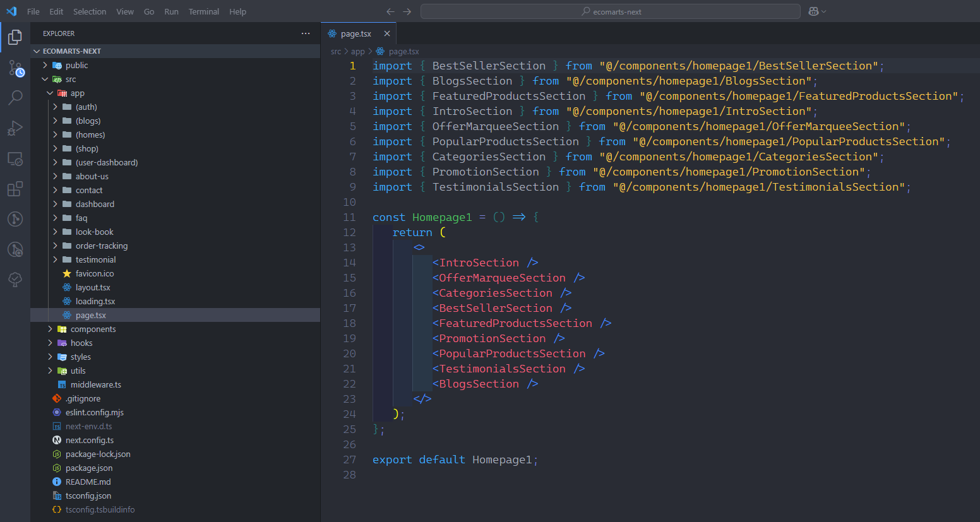Open Explorer's more actions ellipsis menu
980x522 pixels.
pyautogui.click(x=306, y=33)
